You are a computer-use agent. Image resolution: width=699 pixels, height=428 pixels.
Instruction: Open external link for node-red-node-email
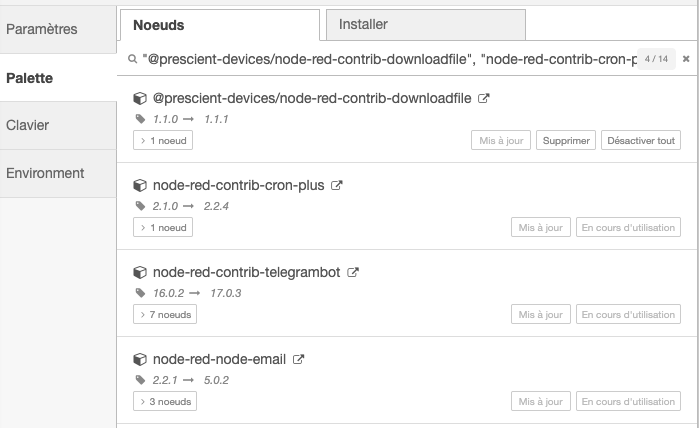298,359
